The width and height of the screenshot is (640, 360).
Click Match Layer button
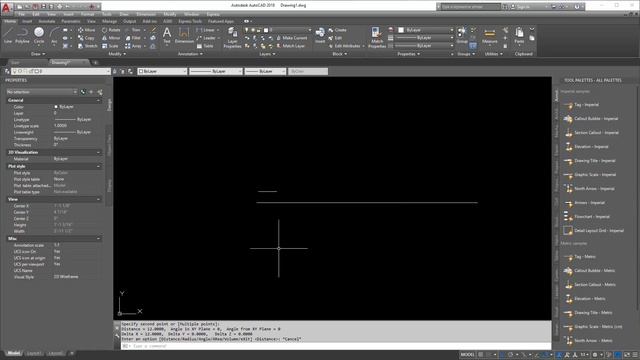point(290,46)
